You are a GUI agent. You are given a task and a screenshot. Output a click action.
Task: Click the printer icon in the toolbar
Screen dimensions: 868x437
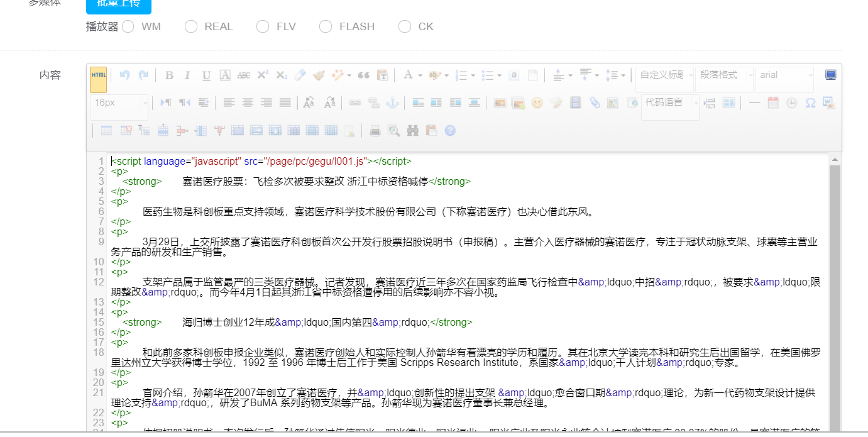tap(375, 131)
